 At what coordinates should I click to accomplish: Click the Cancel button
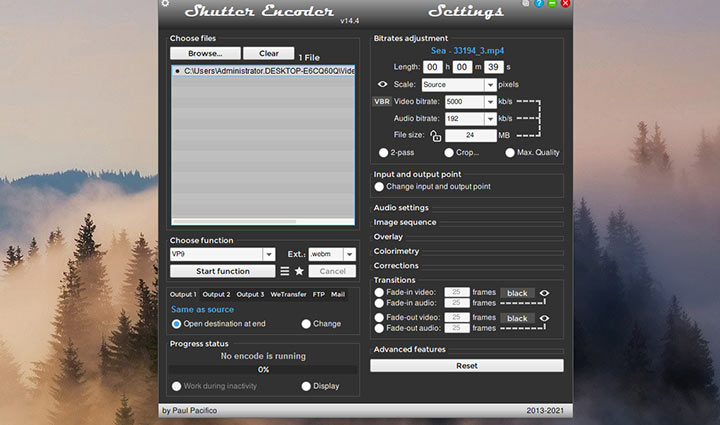pos(332,271)
